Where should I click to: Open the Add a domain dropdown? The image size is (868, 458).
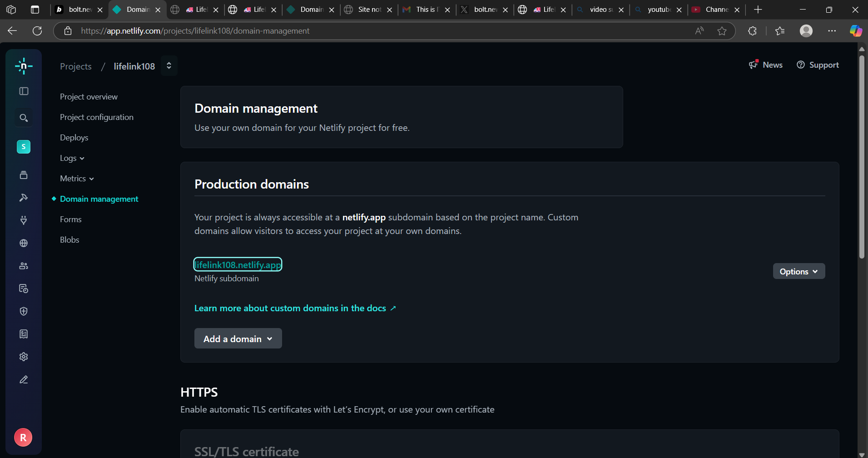click(x=238, y=339)
